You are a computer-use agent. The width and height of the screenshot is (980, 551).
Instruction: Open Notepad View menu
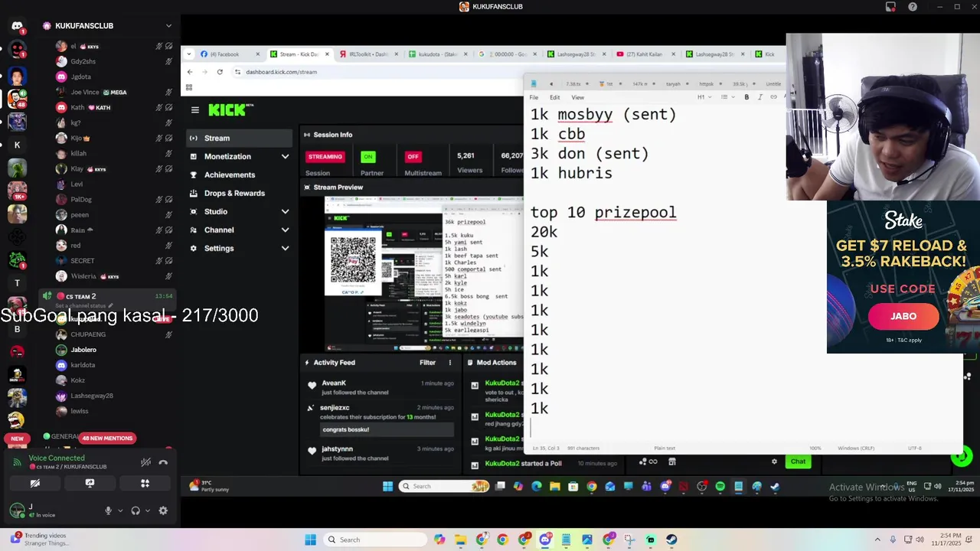coord(578,98)
